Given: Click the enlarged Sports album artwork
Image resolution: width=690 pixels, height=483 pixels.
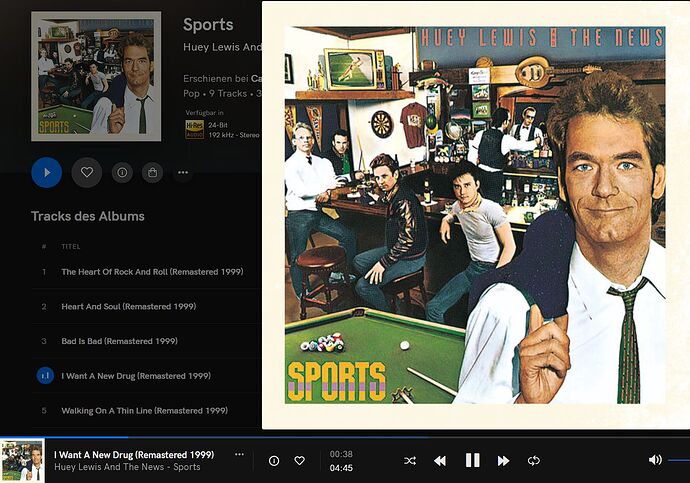Looking at the screenshot, I should 476,215.
